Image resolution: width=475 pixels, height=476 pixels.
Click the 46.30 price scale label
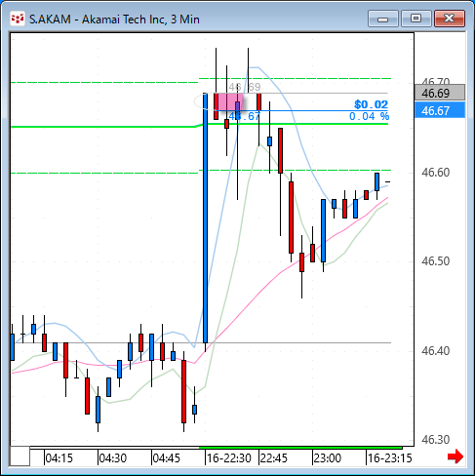pos(435,440)
